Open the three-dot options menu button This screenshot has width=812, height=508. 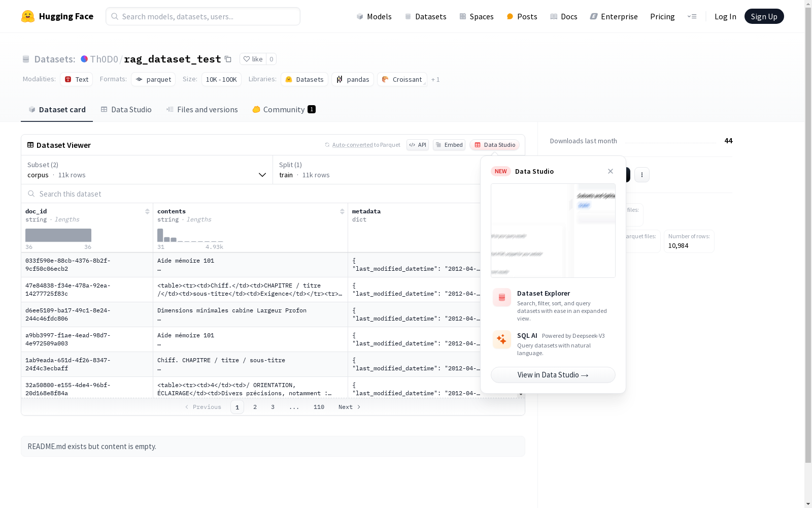coord(642,175)
